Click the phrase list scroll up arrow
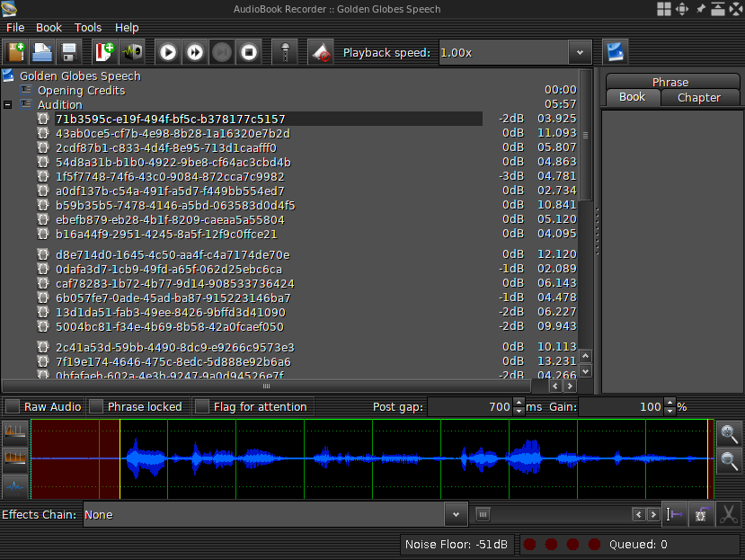This screenshot has width=745, height=560. (x=586, y=356)
